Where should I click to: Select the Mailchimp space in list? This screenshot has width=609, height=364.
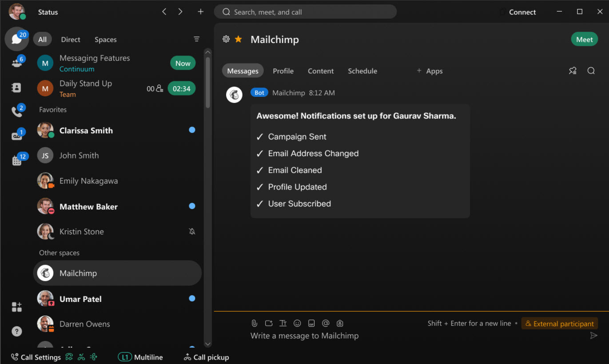coord(117,273)
